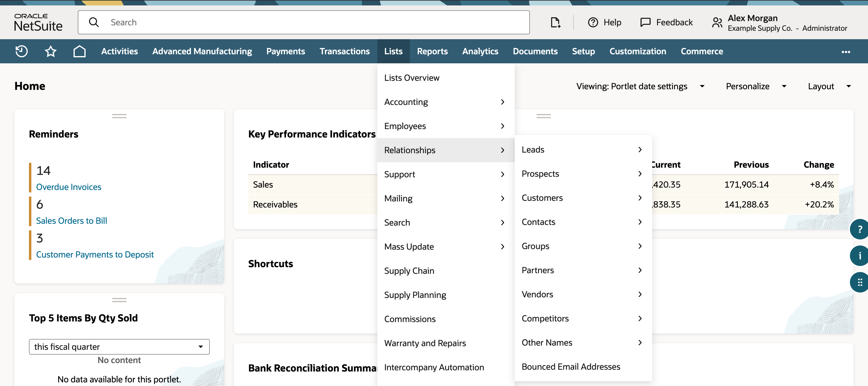Select Contacts in Relationships submenu
The height and width of the screenshot is (386, 868).
coord(583,222)
